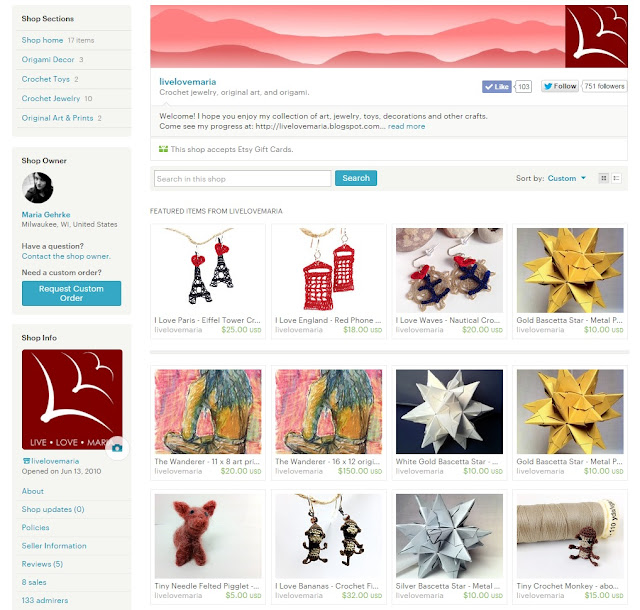Click the camera icon on the shop logo
This screenshot has height=610, width=640.
(x=117, y=448)
